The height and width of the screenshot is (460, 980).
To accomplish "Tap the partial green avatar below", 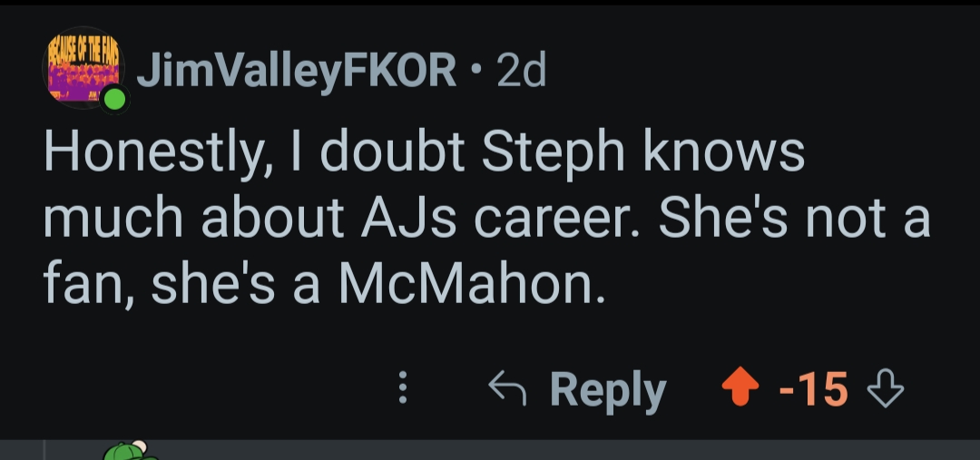I will [125, 451].
